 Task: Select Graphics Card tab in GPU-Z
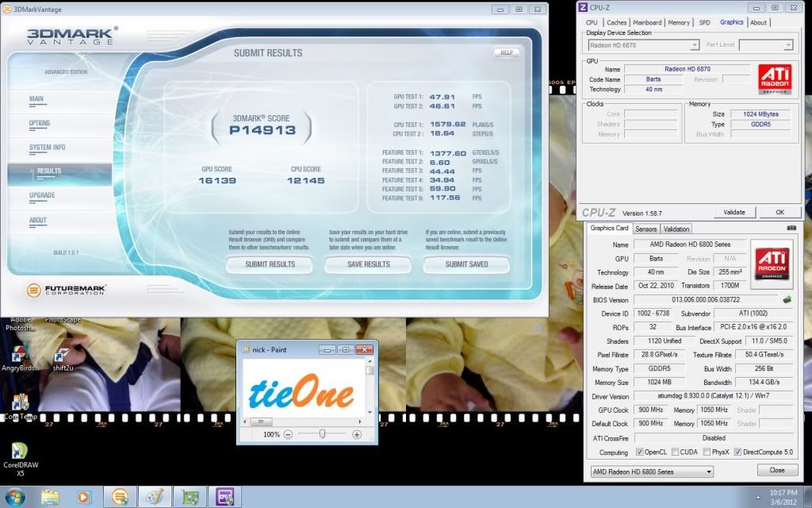(609, 228)
